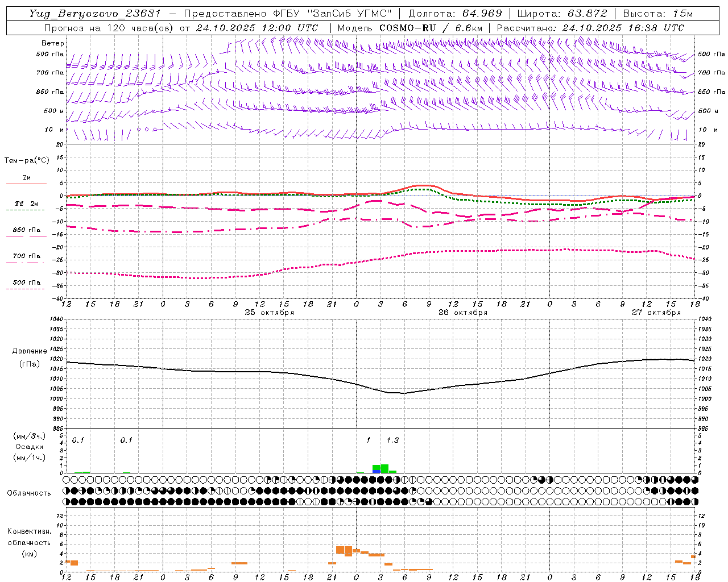Select the latitude value Широта: 63.872

coord(562,14)
